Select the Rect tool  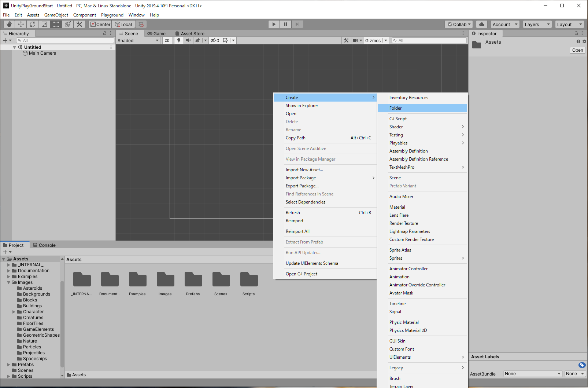(x=56, y=24)
